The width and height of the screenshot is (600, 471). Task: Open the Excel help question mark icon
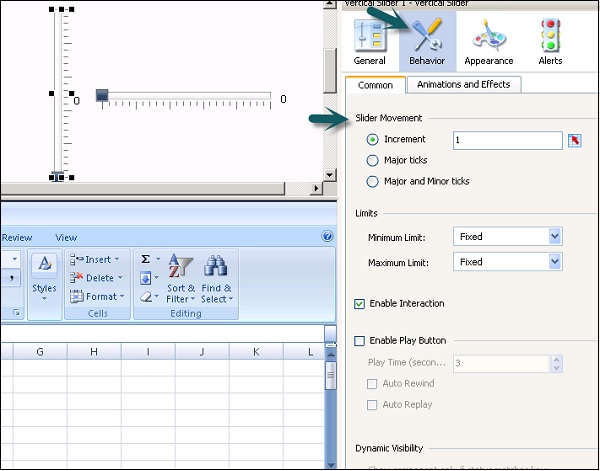(x=327, y=237)
